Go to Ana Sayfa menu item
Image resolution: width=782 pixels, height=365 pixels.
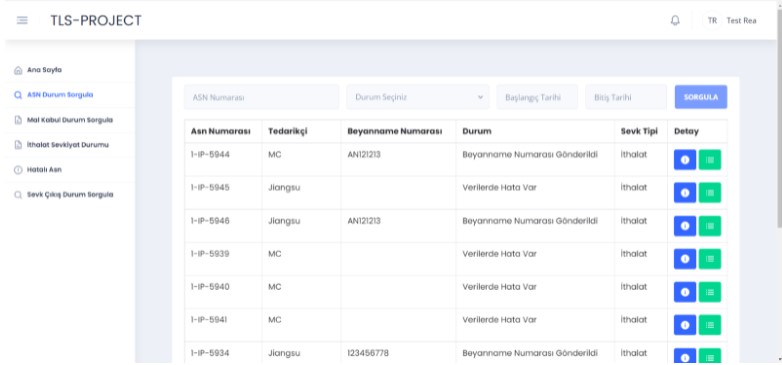(44, 70)
